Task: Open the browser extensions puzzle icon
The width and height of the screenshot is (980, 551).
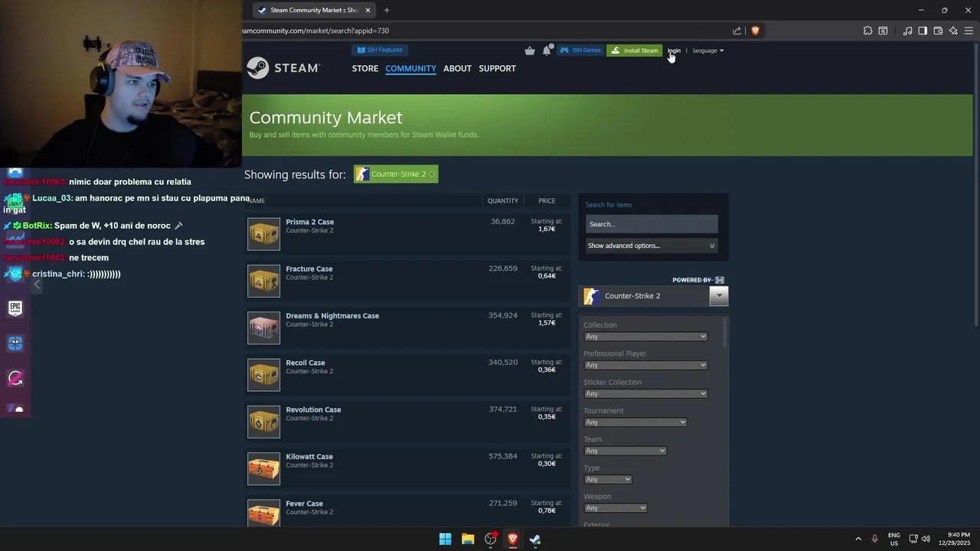Action: click(867, 31)
